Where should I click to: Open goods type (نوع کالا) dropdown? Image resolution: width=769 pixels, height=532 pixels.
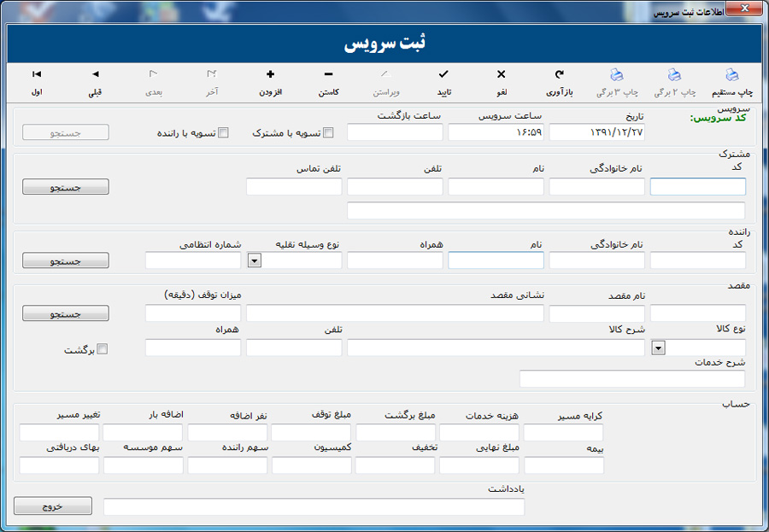click(x=658, y=348)
